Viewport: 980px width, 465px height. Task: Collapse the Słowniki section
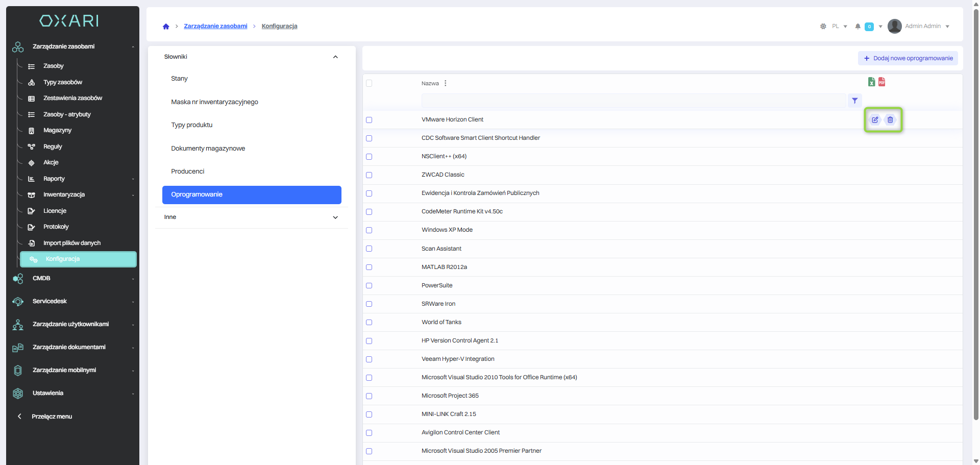(x=335, y=57)
